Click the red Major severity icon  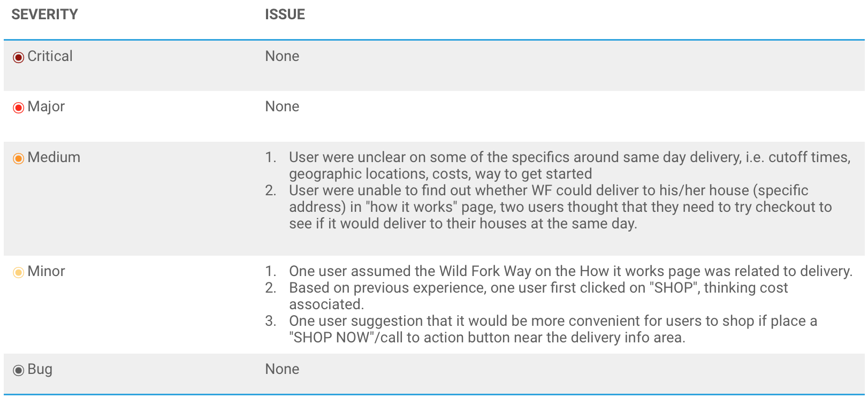(19, 108)
